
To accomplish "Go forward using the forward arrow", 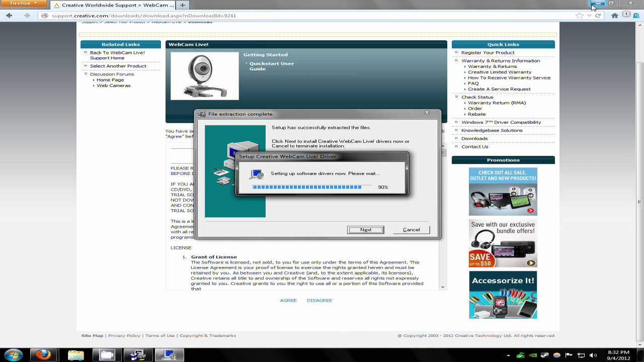I will click(x=27, y=16).
